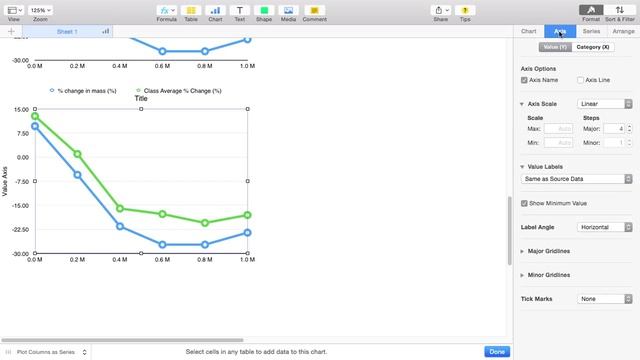Viewport: 640px width, 360px height.
Task: Click the Value Axis label on chart
Action: point(5,181)
